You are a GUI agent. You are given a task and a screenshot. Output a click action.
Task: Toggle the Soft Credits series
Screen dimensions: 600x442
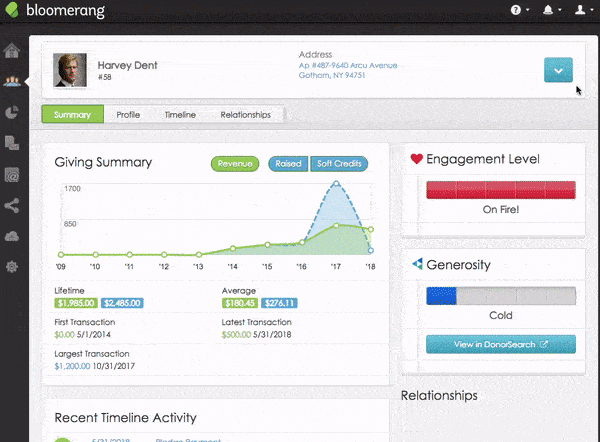(340, 164)
